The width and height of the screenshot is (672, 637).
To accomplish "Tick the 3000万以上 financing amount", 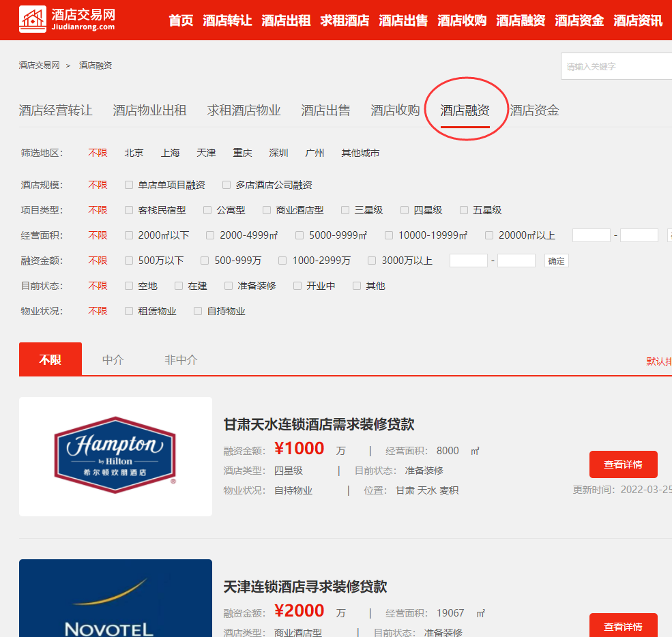I will click(372, 261).
